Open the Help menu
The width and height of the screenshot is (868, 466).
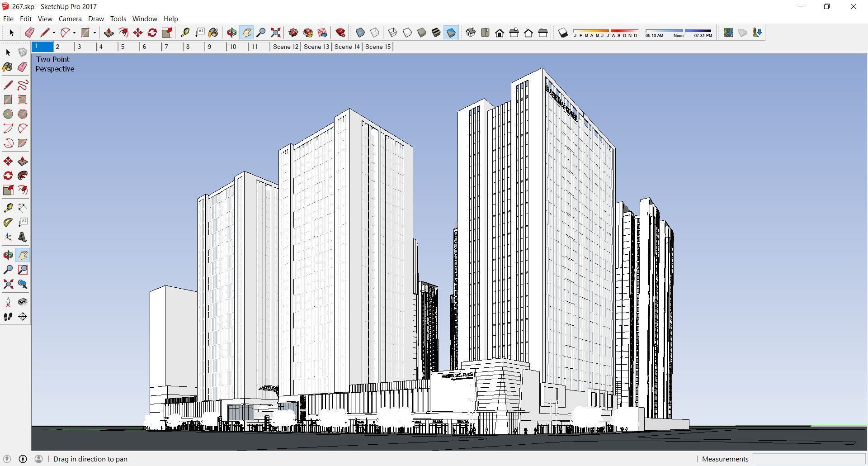(170, 19)
